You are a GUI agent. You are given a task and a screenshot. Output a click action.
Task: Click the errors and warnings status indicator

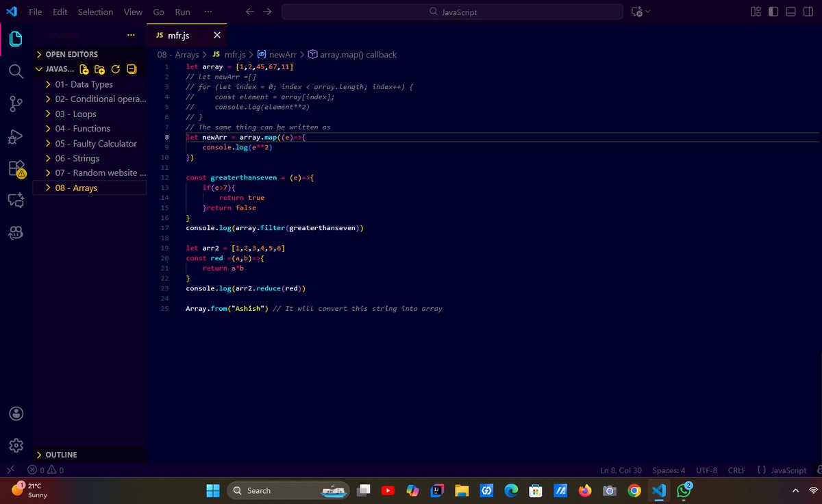coord(45,470)
